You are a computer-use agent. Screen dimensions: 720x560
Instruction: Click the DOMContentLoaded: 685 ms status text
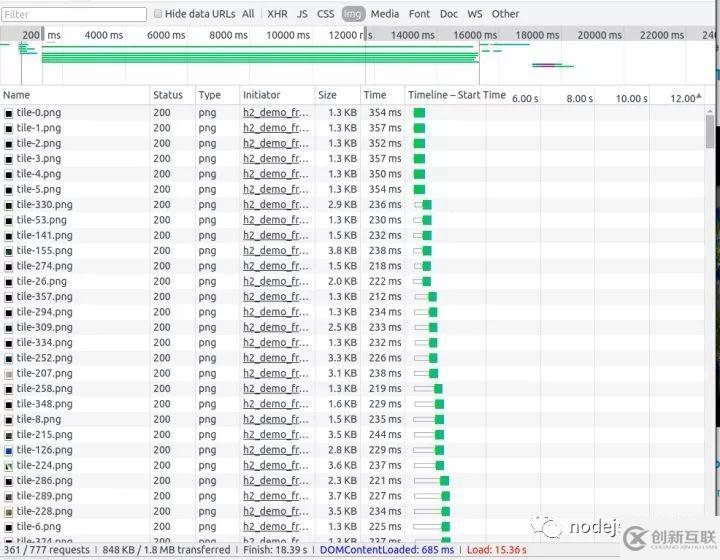[387, 550]
